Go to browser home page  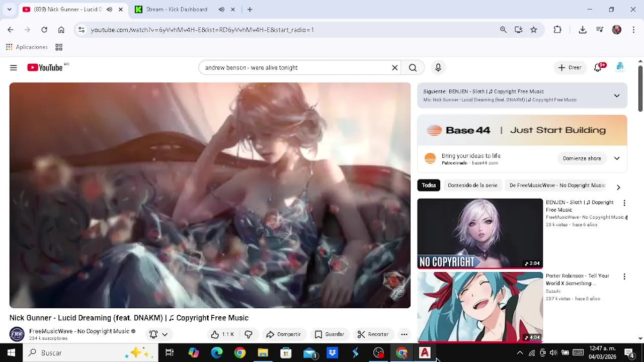pyautogui.click(x=61, y=30)
